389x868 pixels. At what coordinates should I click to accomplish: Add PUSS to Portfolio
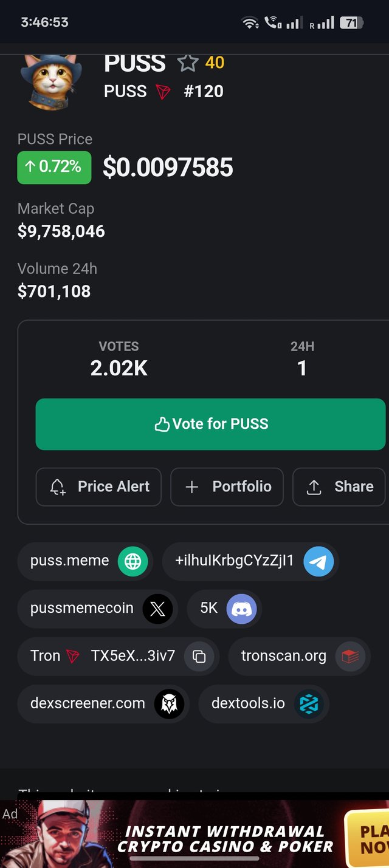pos(227,487)
